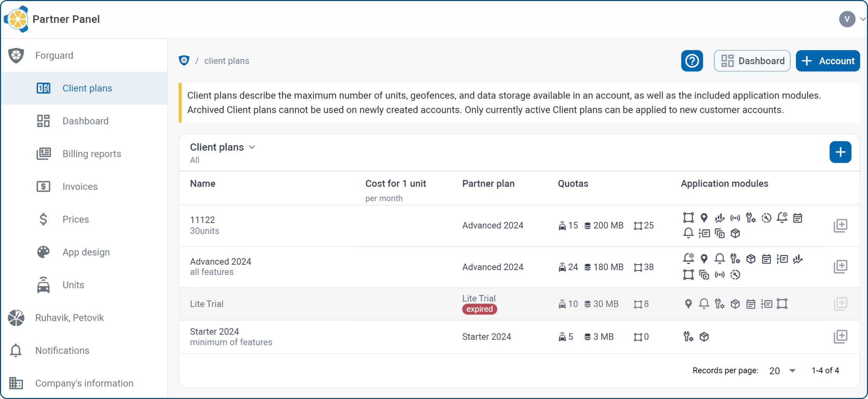Select the Units menu item in sidebar
868x399 pixels.
(x=72, y=285)
